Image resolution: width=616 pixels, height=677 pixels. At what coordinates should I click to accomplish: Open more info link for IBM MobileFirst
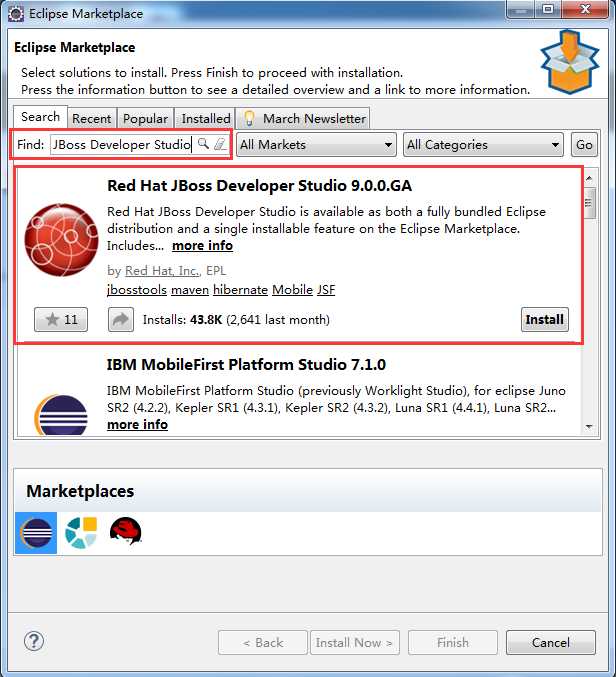tap(137, 424)
